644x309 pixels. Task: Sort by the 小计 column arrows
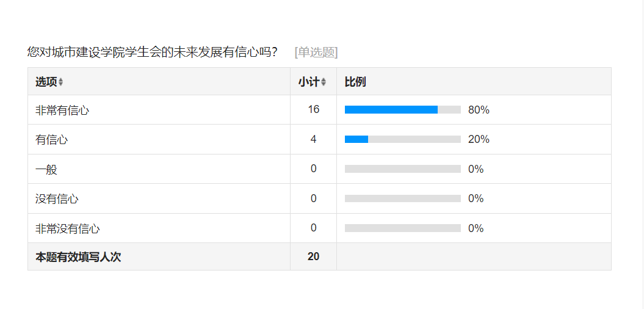pos(324,82)
